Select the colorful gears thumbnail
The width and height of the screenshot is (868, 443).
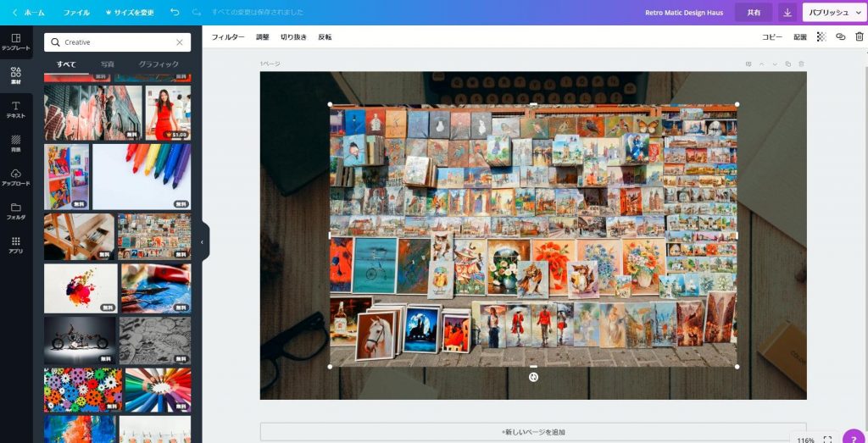coord(83,390)
